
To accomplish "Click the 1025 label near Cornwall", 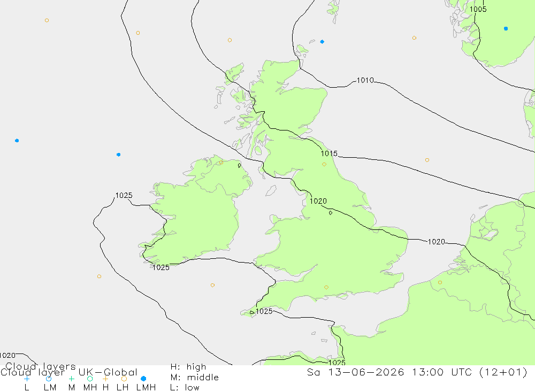I will 264,311.
